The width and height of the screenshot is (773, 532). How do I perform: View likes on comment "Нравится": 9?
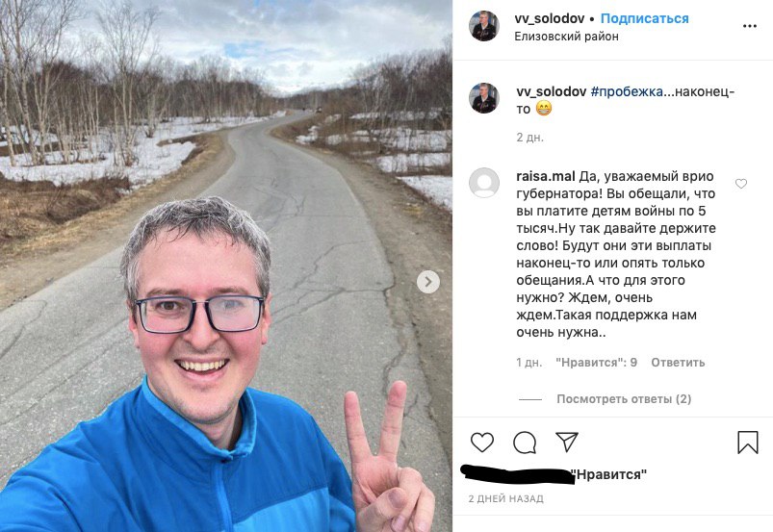point(597,363)
